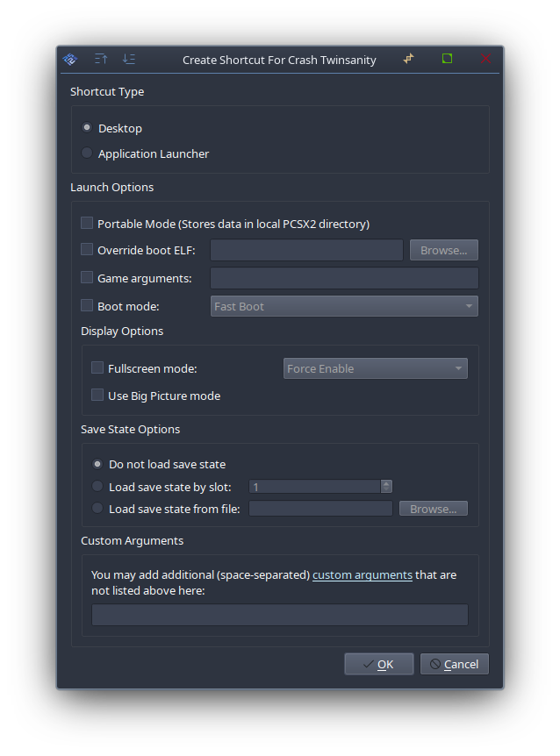Screen dimensions: 560x756
Task: Open the custom arguments link
Action: [x=362, y=575]
